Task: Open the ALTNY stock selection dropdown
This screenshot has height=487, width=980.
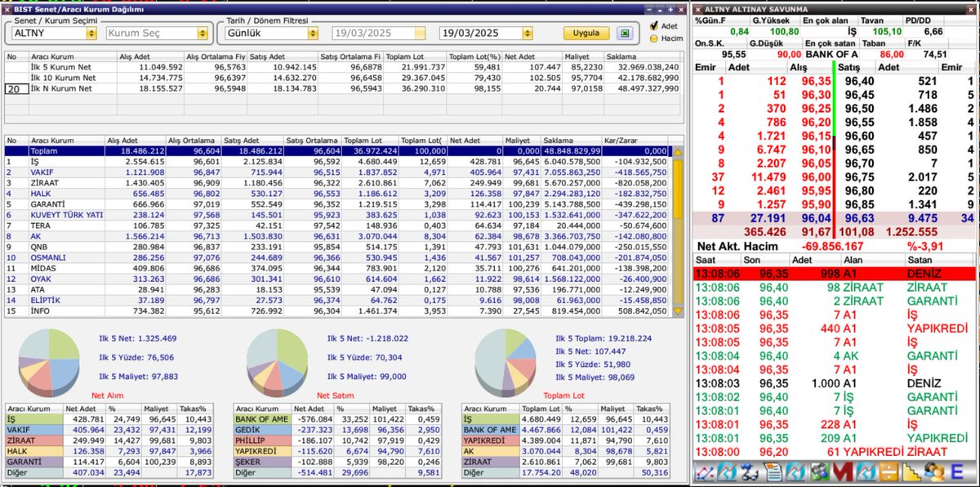Action: (93, 34)
